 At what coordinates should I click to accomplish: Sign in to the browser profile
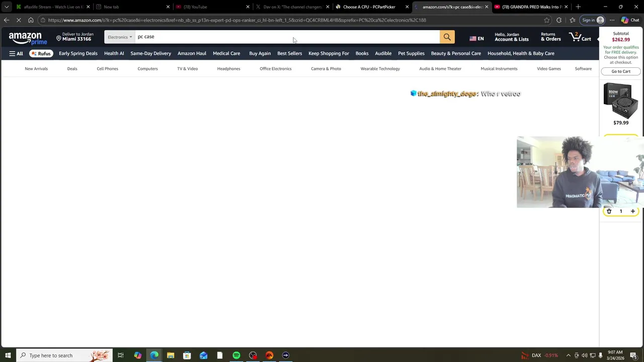click(x=593, y=20)
